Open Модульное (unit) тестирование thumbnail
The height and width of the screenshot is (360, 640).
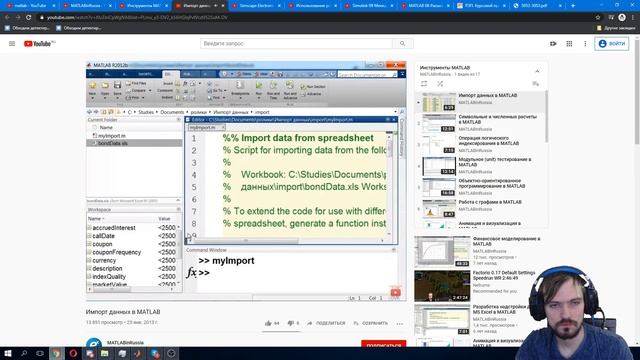click(x=439, y=166)
